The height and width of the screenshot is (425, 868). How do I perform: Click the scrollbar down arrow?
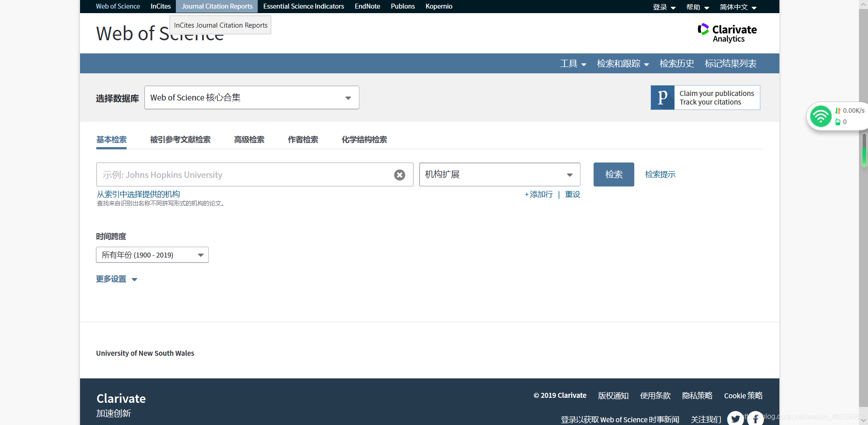(863, 420)
